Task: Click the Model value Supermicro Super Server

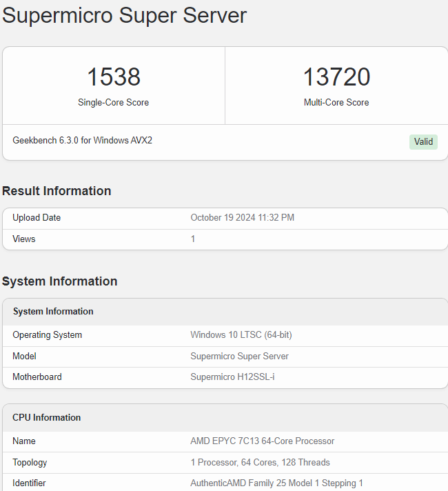Action: click(239, 357)
